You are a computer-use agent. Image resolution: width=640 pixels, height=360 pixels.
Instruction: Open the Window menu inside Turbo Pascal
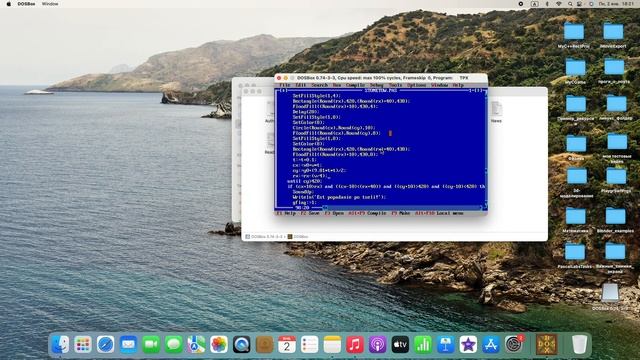click(439, 85)
